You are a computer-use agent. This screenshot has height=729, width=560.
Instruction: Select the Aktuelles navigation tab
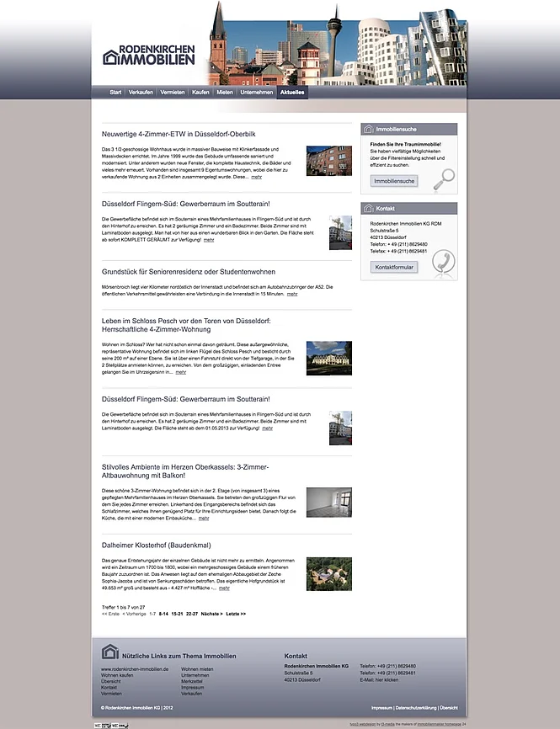293,92
